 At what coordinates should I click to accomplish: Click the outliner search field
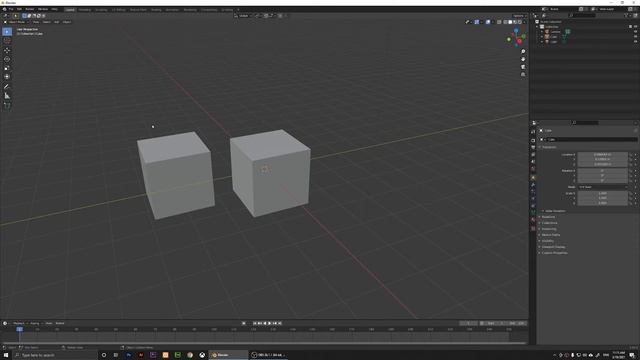click(583, 16)
